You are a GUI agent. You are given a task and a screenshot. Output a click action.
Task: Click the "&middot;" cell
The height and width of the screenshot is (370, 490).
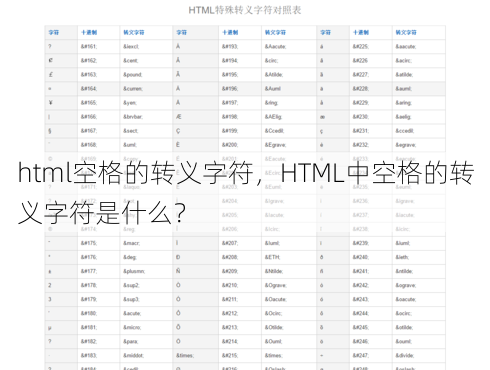tap(146, 355)
